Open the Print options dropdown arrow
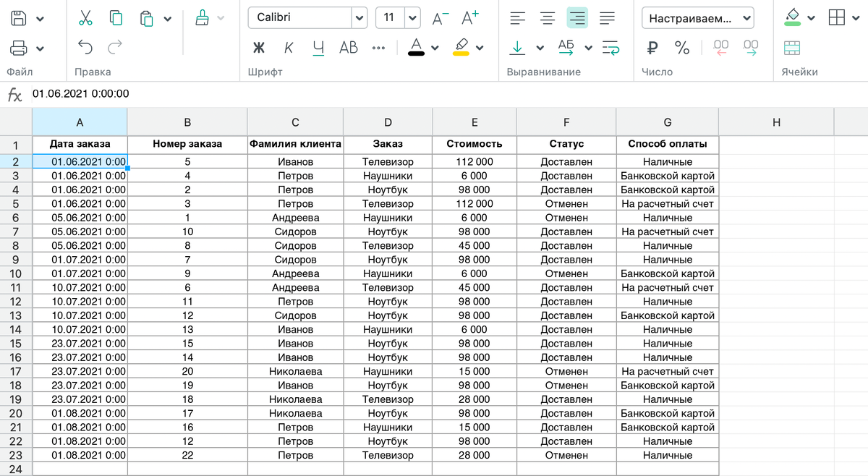This screenshot has width=868, height=476. [39, 49]
